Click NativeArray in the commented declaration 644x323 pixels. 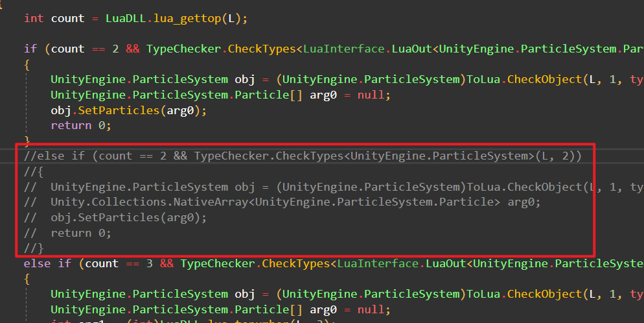pyautogui.click(x=211, y=202)
